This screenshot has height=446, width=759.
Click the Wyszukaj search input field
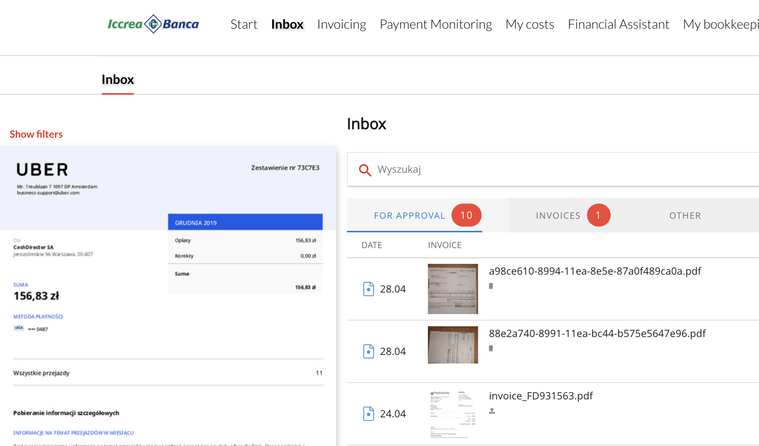560,170
